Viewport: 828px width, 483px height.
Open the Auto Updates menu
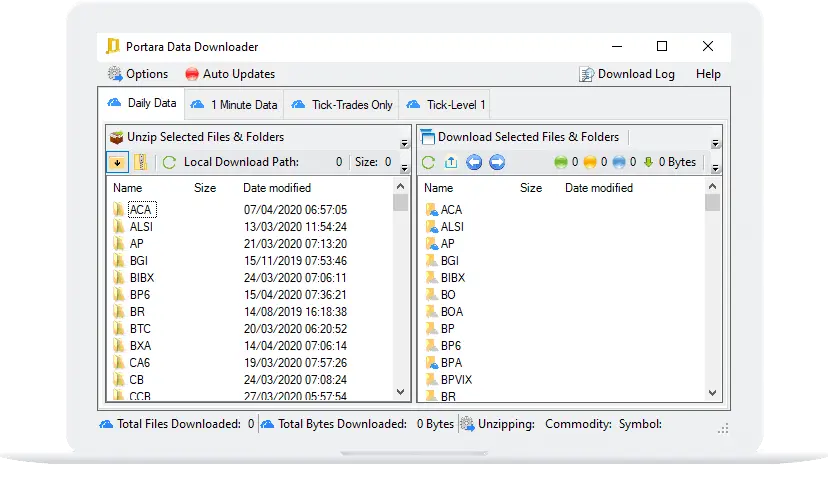(230, 74)
